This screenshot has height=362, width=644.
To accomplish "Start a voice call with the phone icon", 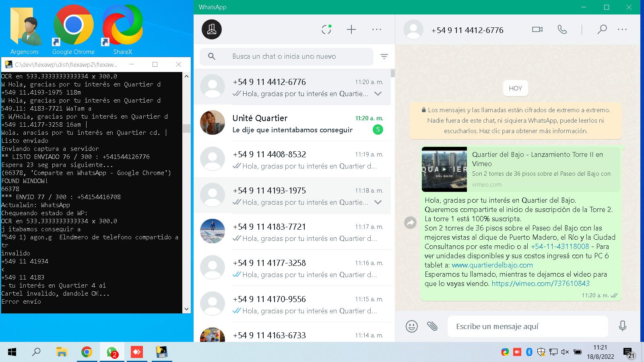I will (562, 29).
